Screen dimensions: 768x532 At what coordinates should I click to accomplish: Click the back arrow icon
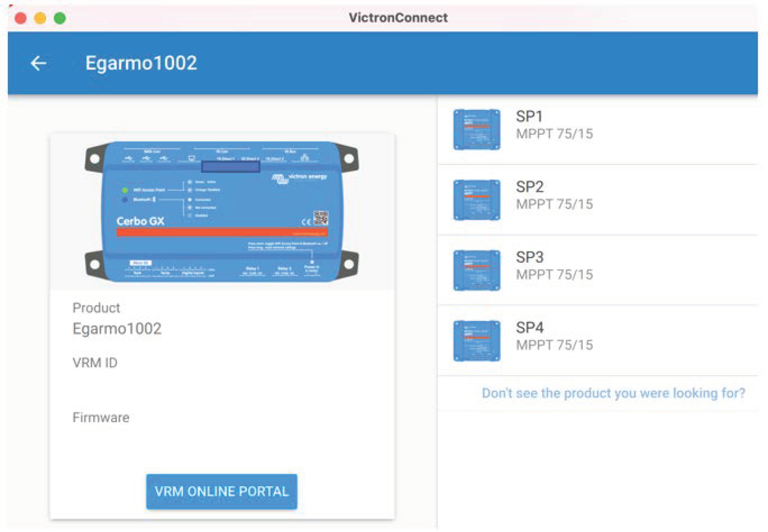click(x=38, y=63)
